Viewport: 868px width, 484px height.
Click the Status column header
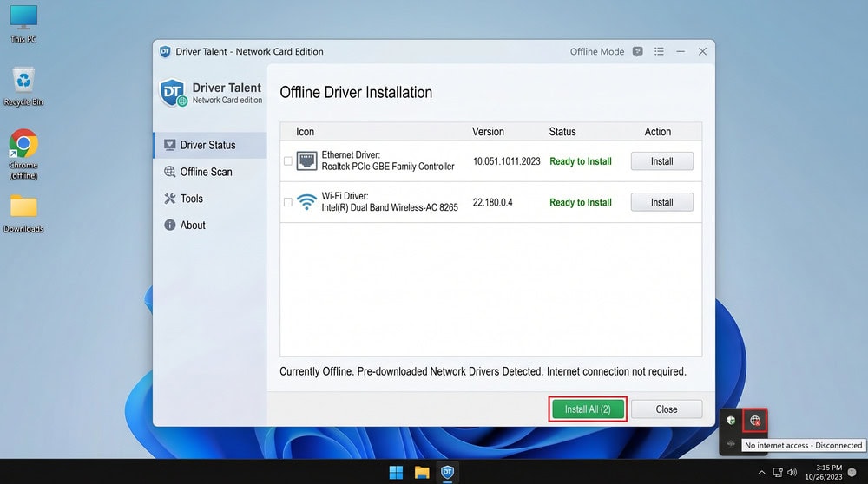point(562,132)
